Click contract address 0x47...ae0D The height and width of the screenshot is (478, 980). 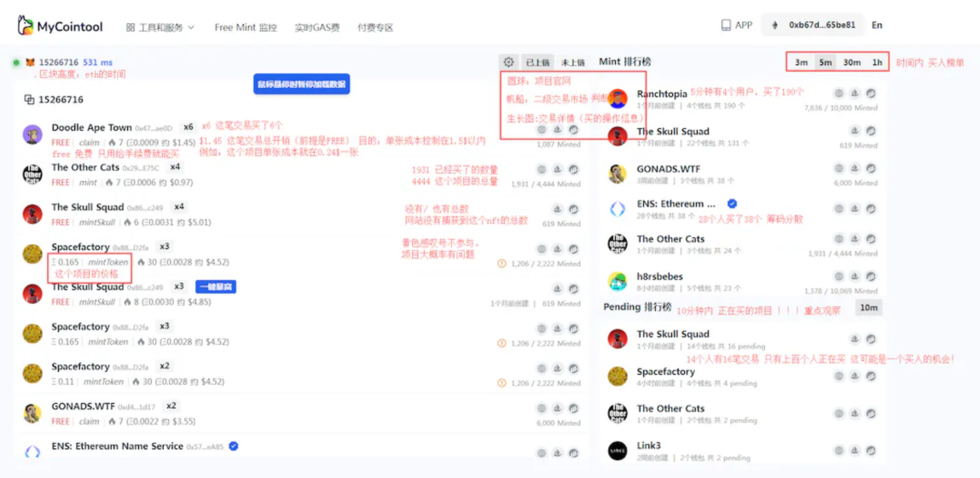click(x=154, y=128)
